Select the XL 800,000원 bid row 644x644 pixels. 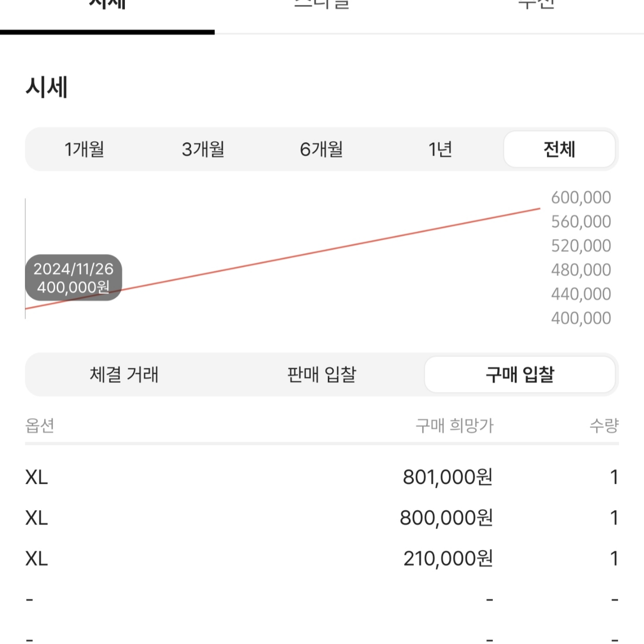point(322,517)
